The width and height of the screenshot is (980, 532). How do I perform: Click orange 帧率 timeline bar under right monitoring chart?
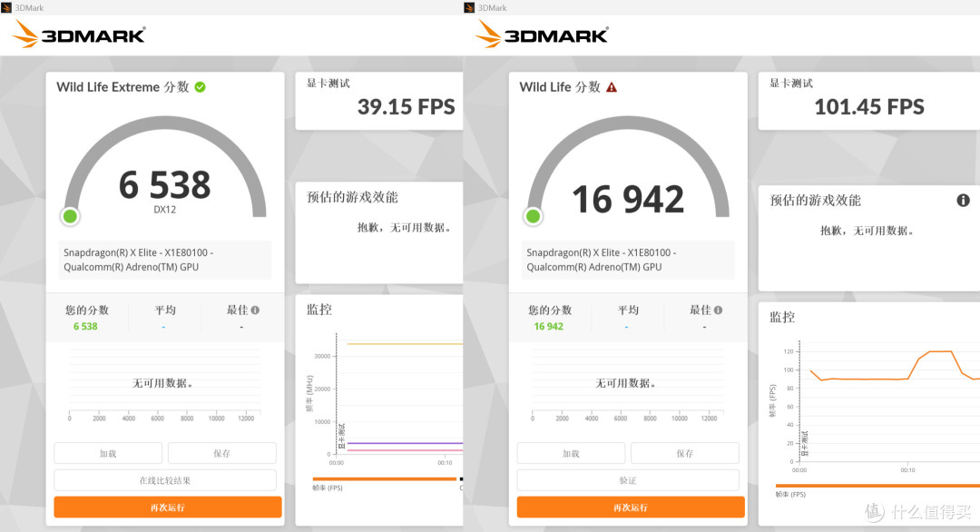tap(877, 485)
